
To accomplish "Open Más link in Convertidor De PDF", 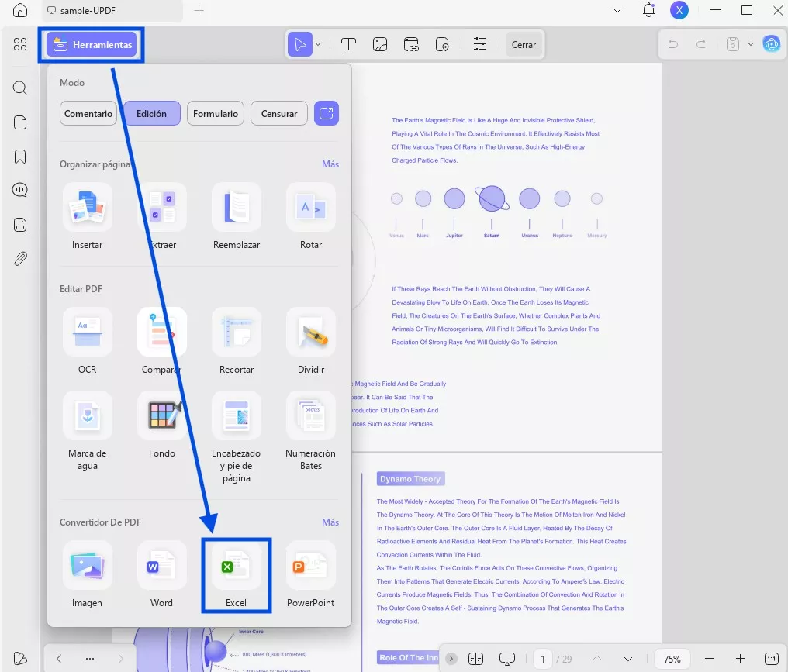I will point(330,522).
